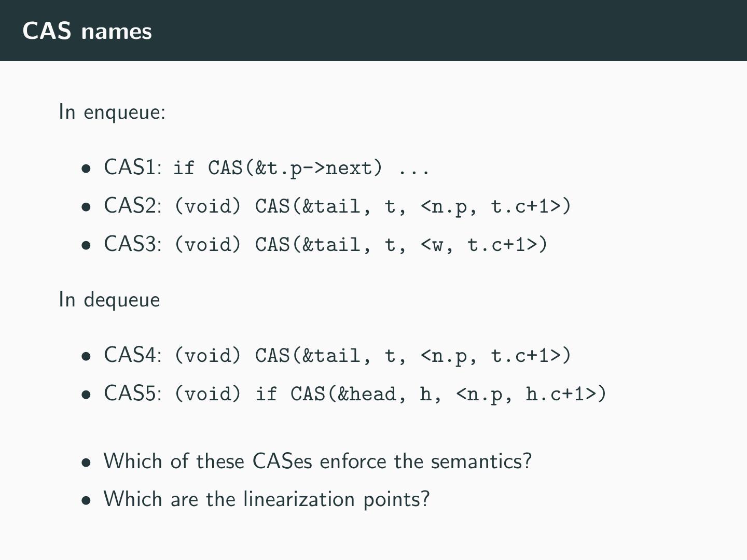This screenshot has width=747, height=560.
Task: Click the "CAS names" slide title
Action: click(87, 31)
